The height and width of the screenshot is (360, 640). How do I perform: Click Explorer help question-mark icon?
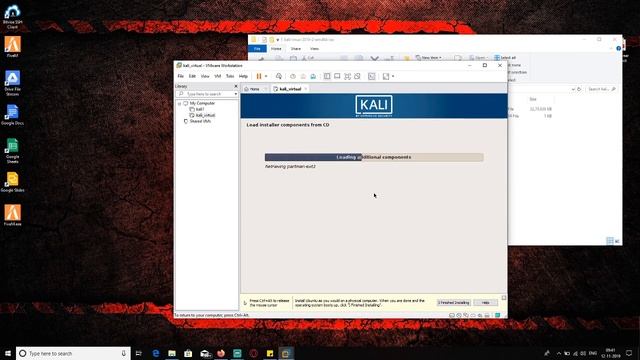point(618,49)
